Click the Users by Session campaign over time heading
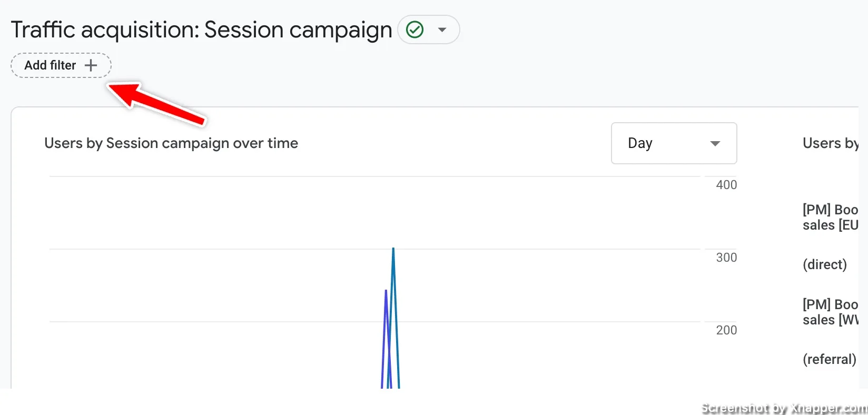Screen dimensions: 868x415 click(x=171, y=143)
